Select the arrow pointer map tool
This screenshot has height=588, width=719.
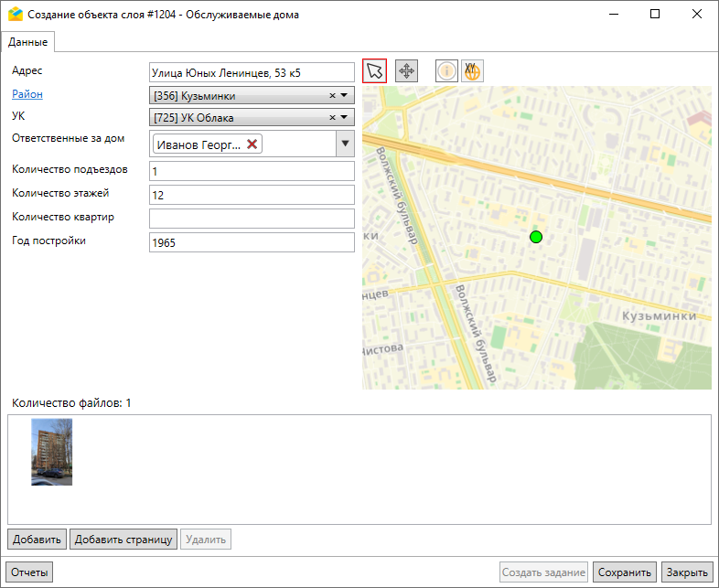click(x=374, y=71)
